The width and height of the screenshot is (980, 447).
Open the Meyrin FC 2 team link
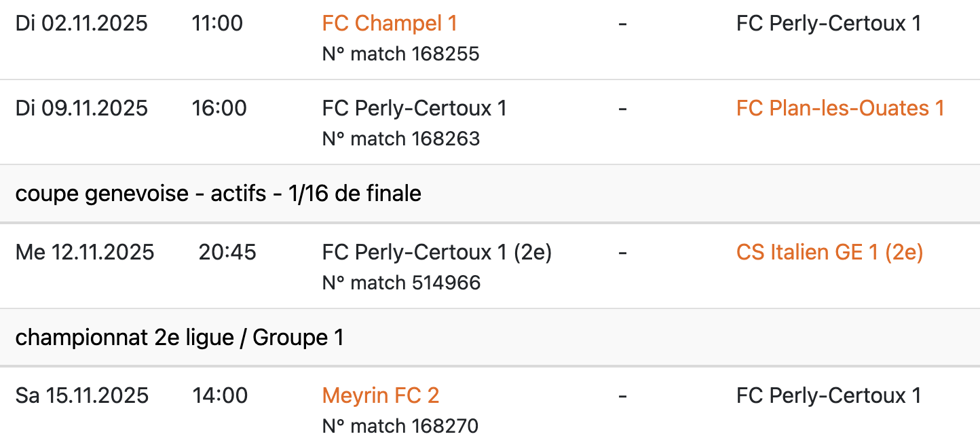tap(381, 395)
